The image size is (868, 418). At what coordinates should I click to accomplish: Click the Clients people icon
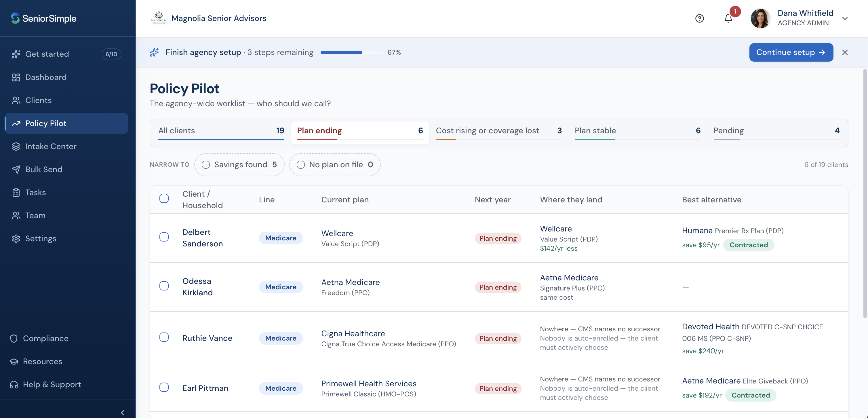pyautogui.click(x=16, y=100)
